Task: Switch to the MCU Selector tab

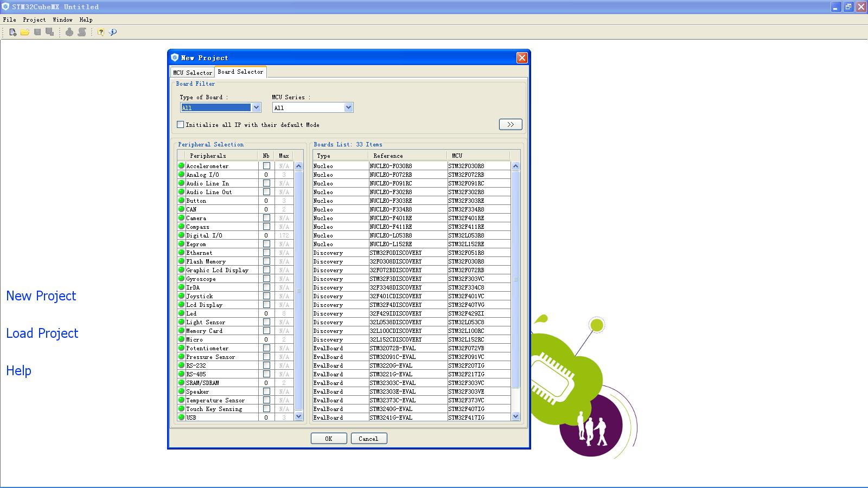Action: tap(193, 73)
